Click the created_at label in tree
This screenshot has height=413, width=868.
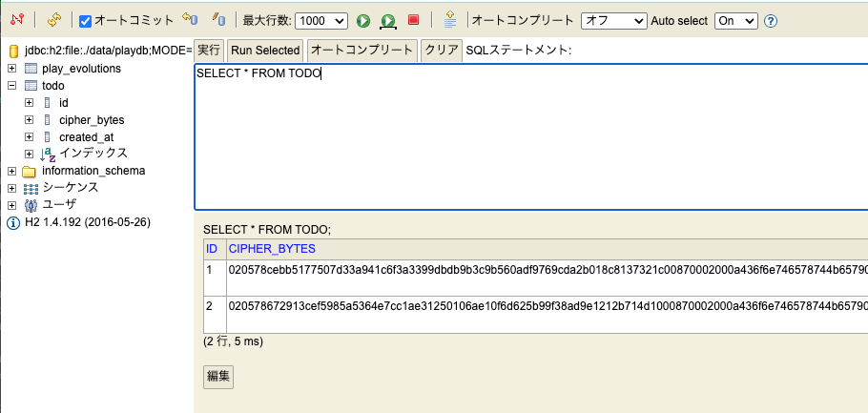pyautogui.click(x=87, y=136)
